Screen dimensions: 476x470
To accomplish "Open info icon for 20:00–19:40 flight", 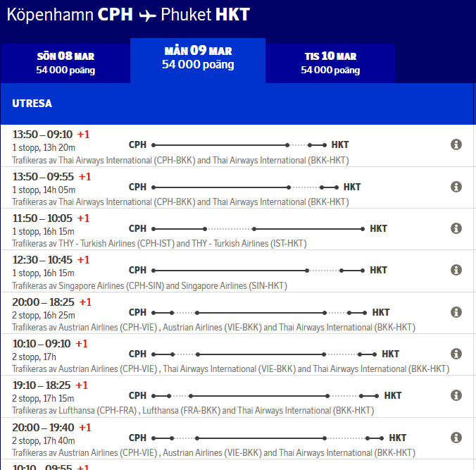I will click(x=456, y=438).
